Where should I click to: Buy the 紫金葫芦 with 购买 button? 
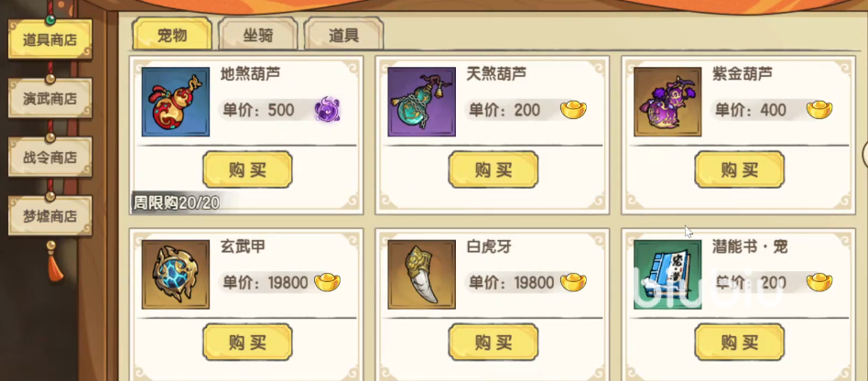740,169
